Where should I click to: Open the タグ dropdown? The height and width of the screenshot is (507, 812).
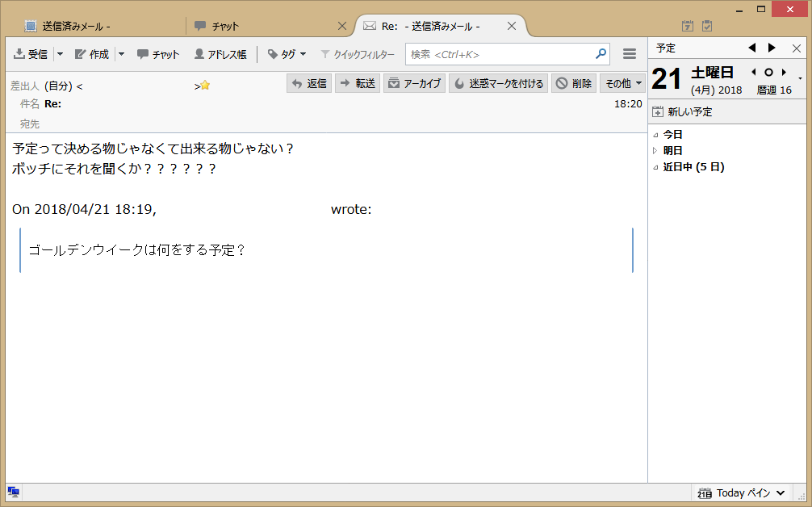[x=287, y=54]
